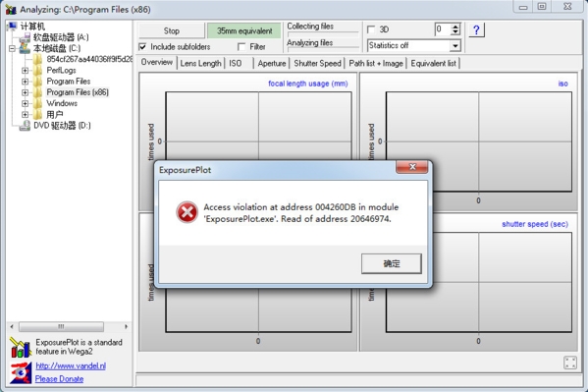Click the help question mark button

point(476,30)
